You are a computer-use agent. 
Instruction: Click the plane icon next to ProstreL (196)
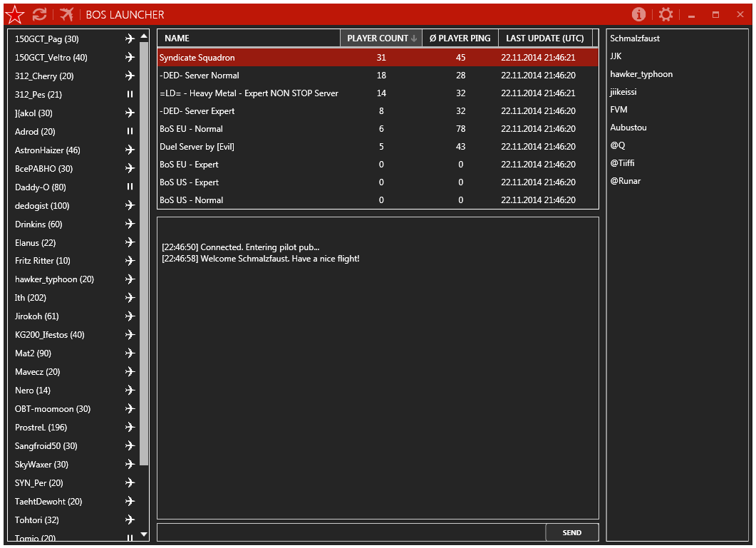130,427
